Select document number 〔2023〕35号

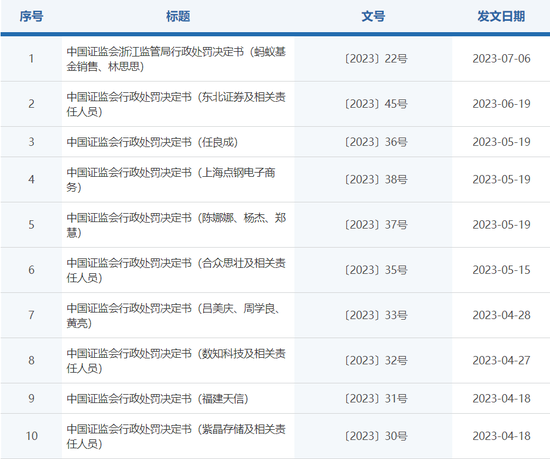(375, 270)
